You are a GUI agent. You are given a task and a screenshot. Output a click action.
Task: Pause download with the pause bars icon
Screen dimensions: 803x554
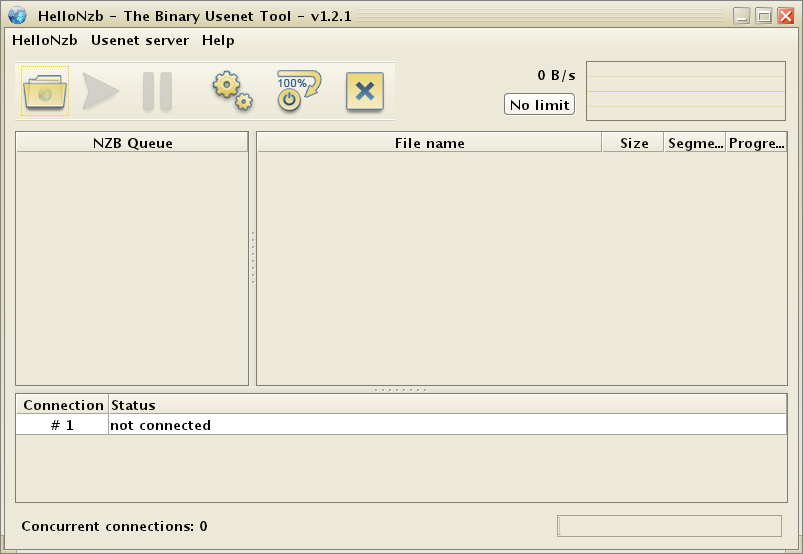(x=157, y=91)
